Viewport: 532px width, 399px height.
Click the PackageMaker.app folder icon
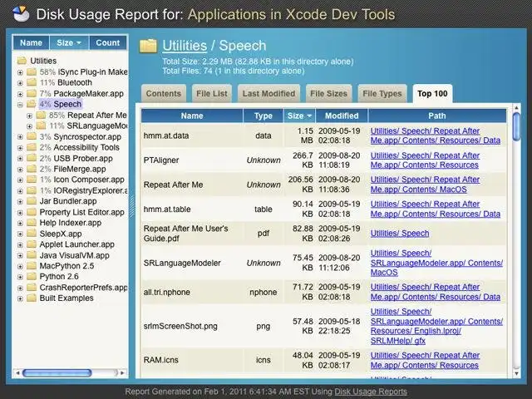tap(32, 93)
